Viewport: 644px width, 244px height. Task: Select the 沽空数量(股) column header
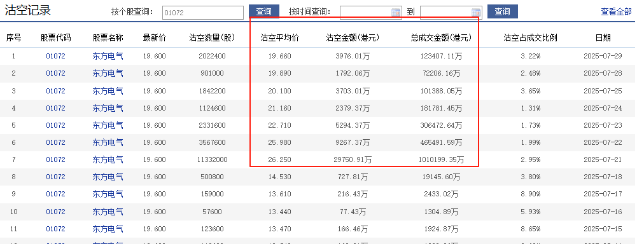[212, 37]
